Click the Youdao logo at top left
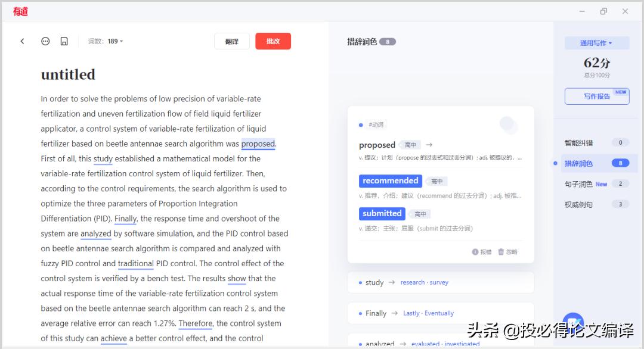The height and width of the screenshot is (349, 644). (x=20, y=11)
